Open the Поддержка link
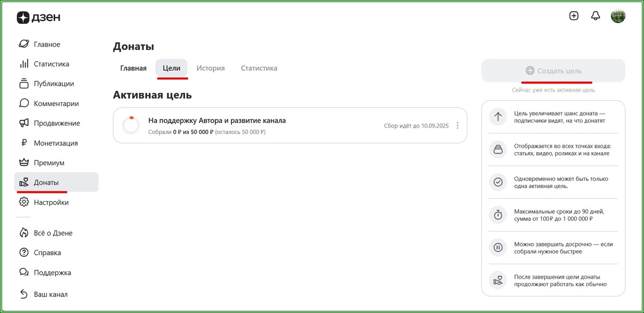The height and width of the screenshot is (313, 644). (56, 273)
